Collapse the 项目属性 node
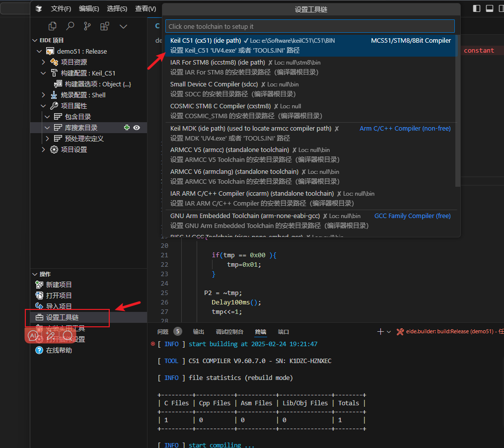Viewport: 504px width, 448px height. pyautogui.click(x=43, y=106)
